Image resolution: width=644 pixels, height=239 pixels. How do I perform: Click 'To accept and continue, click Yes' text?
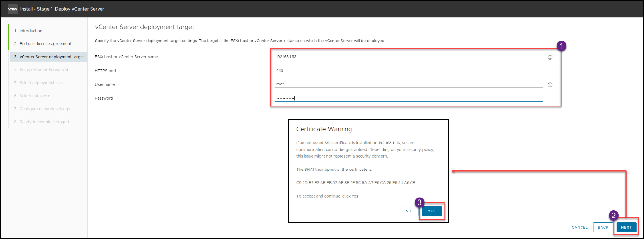click(x=327, y=196)
